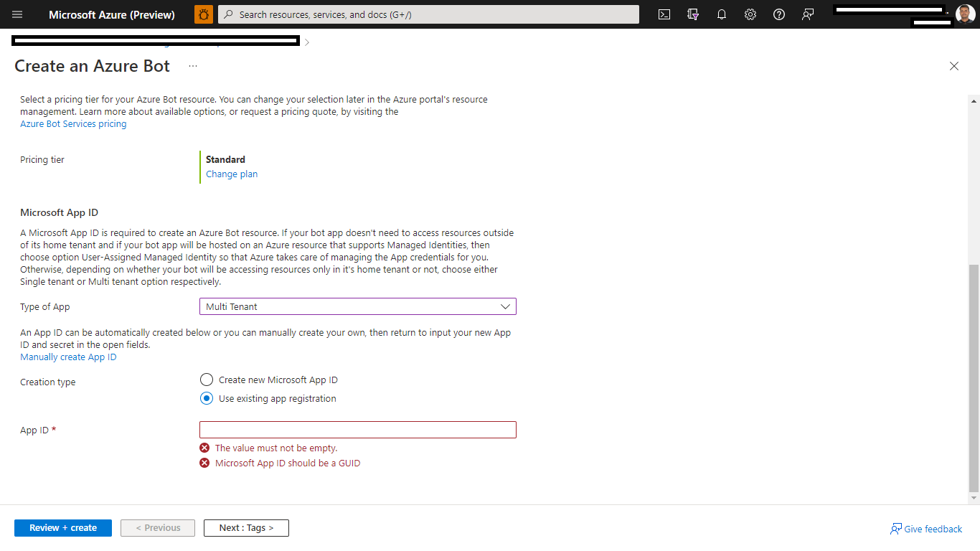Image resolution: width=980 pixels, height=551 pixels.
Task: Open the ellipsis menu beside Create an Azure Bot
Action: [x=193, y=66]
